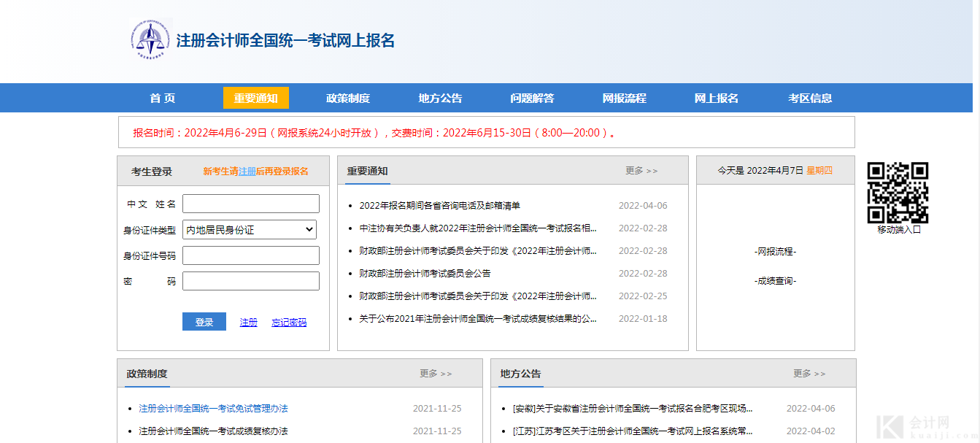The image size is (980, 443).
Task: Click the CICPA logo at top left
Action: tap(150, 39)
